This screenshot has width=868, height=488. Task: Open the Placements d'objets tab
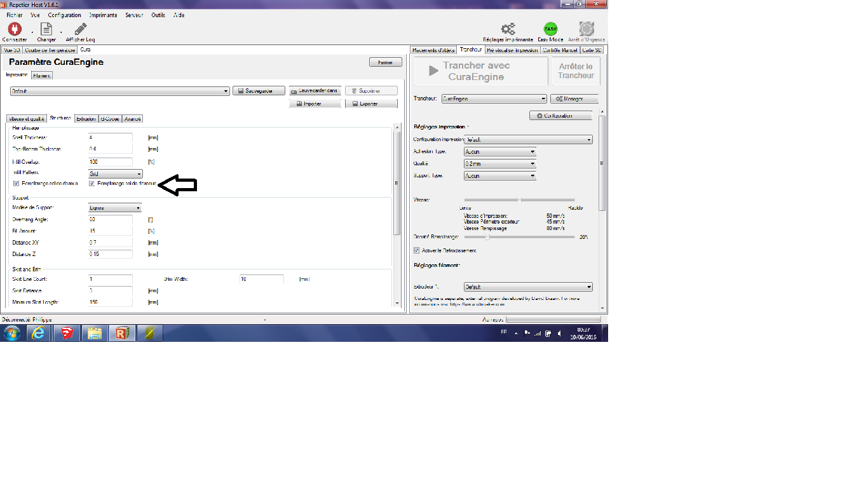tap(433, 50)
